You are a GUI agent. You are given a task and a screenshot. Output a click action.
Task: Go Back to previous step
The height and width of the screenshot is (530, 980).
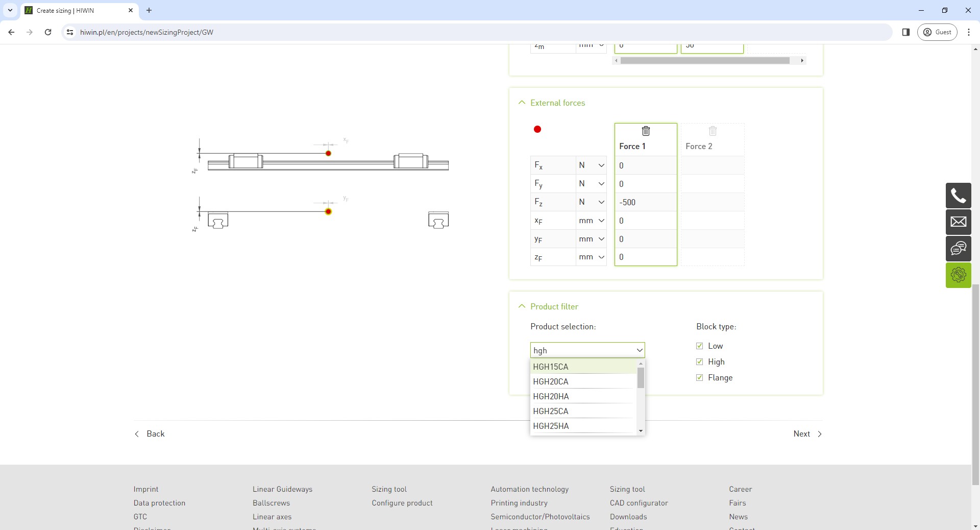150,434
